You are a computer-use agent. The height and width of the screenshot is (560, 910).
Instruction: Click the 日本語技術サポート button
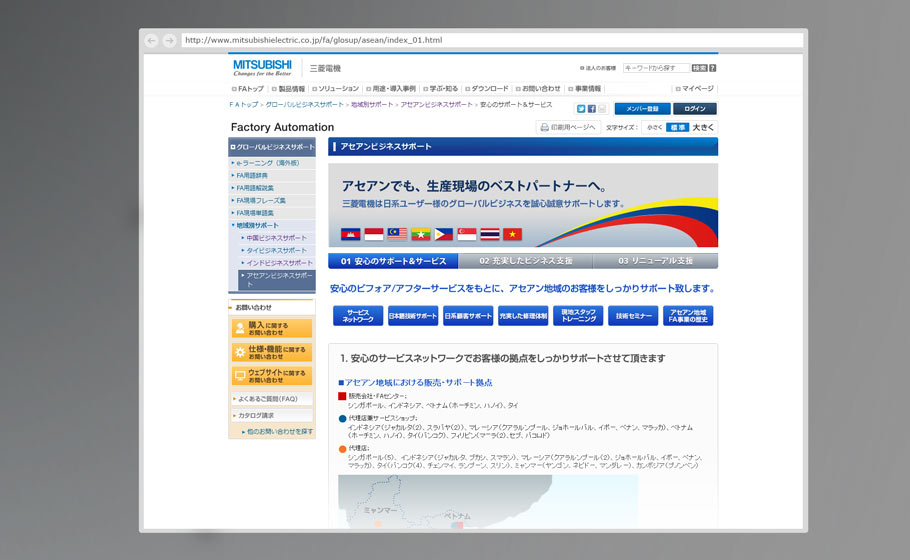tap(413, 316)
